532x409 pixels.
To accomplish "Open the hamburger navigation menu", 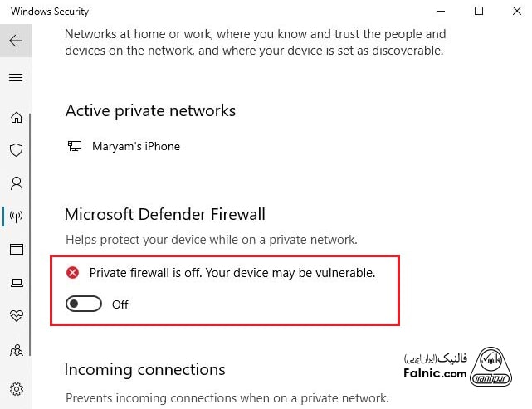I will (16, 78).
